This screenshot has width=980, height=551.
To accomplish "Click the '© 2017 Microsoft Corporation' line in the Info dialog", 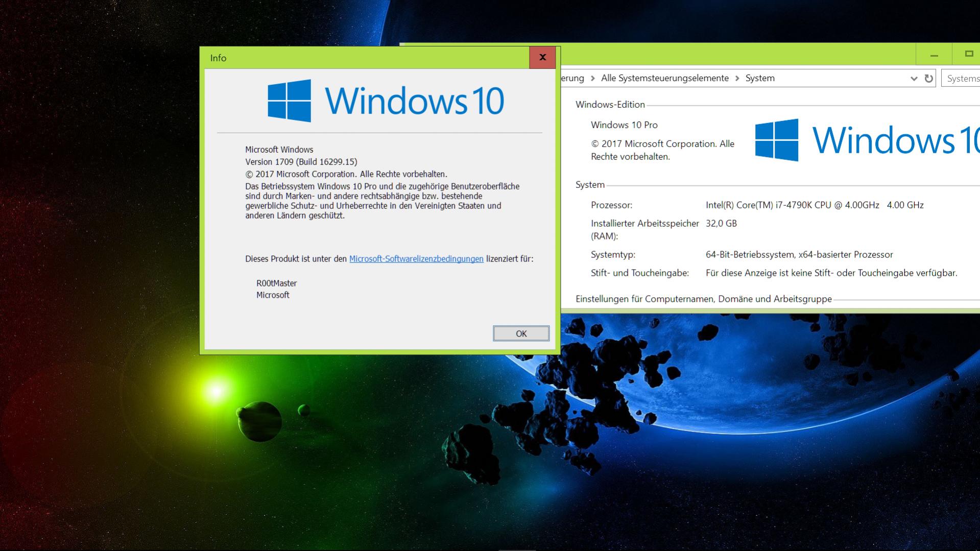I will (346, 174).
